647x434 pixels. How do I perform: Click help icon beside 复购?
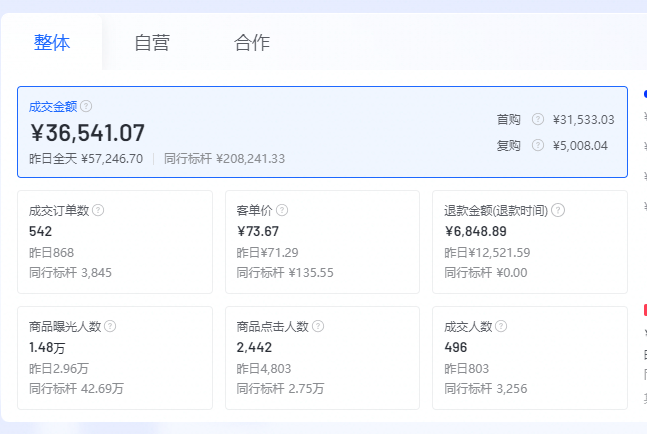pos(538,145)
